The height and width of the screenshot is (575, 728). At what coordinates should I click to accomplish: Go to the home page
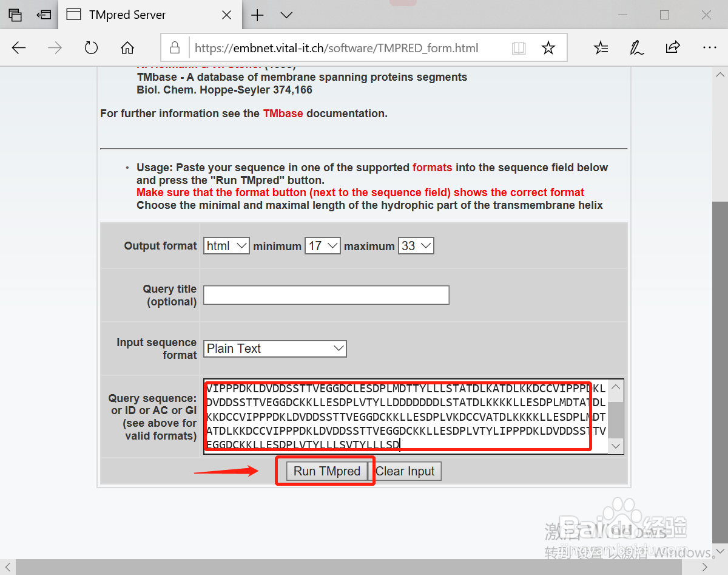pos(127,48)
